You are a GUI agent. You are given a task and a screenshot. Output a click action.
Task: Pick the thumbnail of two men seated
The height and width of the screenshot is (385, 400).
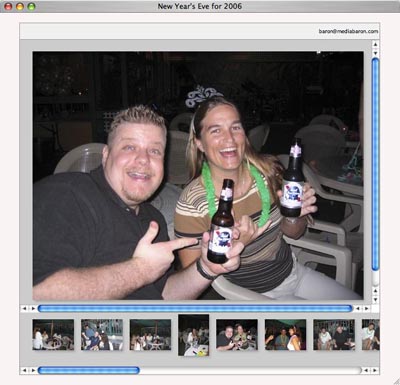coord(334,334)
